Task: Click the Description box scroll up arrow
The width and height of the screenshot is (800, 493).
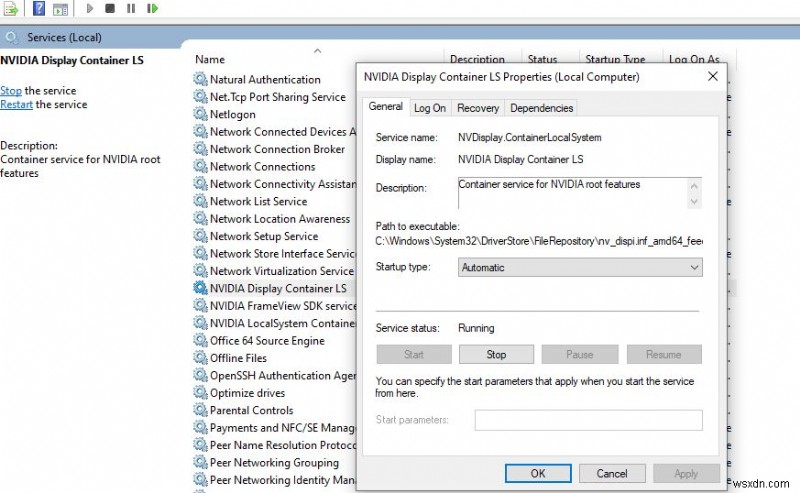Action: pyautogui.click(x=694, y=186)
